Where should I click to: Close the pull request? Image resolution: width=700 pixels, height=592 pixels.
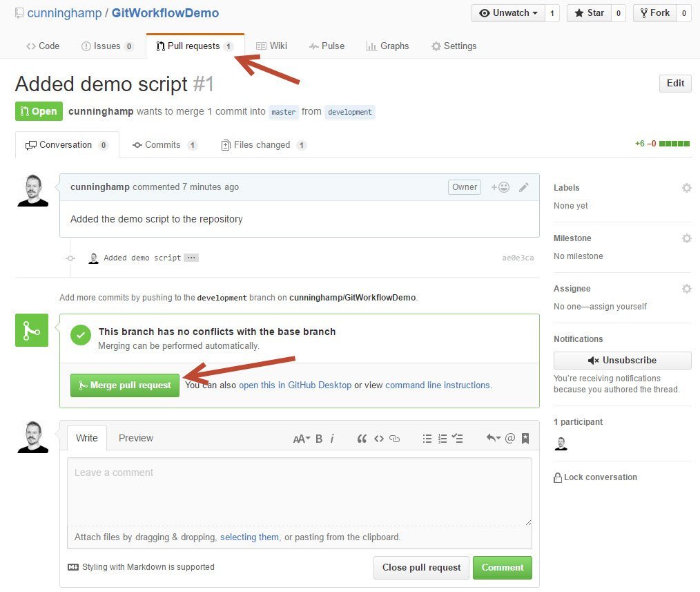coord(421,567)
